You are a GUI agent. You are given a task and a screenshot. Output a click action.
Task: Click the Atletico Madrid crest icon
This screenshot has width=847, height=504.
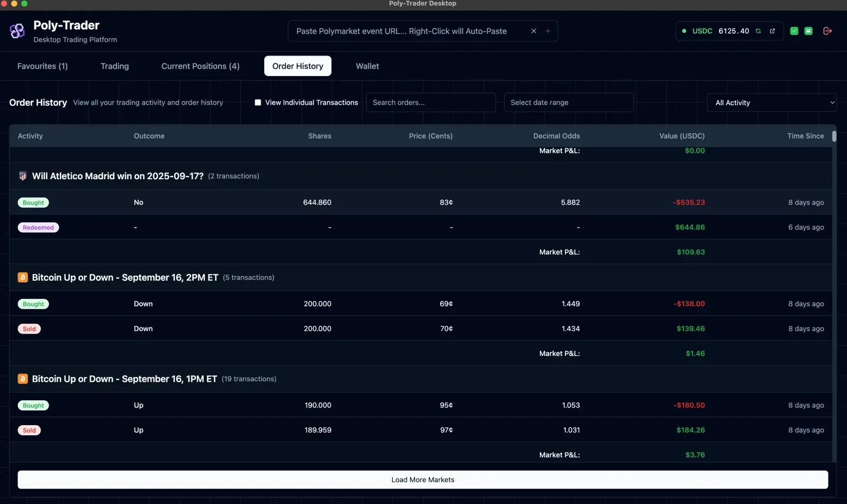(x=23, y=176)
